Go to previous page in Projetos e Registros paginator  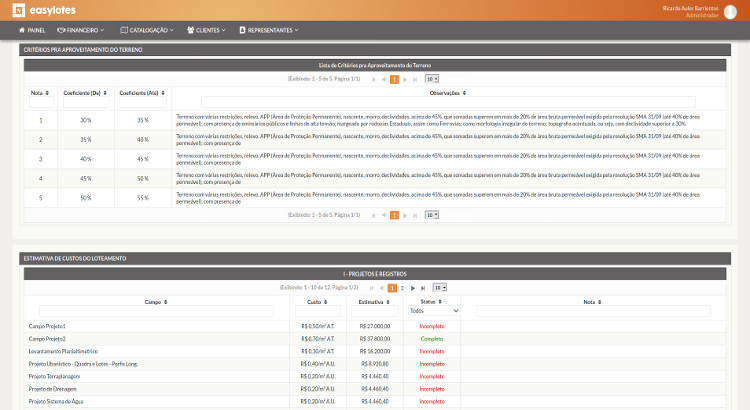[x=381, y=288]
